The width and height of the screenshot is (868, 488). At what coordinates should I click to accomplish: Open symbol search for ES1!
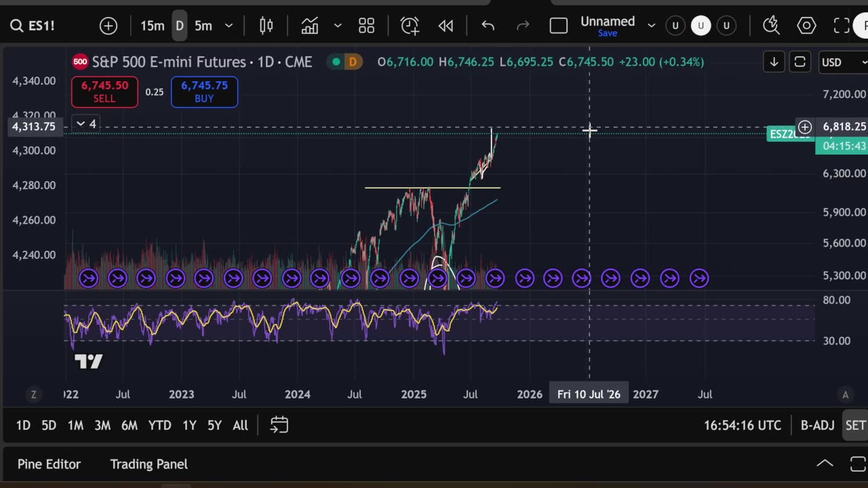33,26
